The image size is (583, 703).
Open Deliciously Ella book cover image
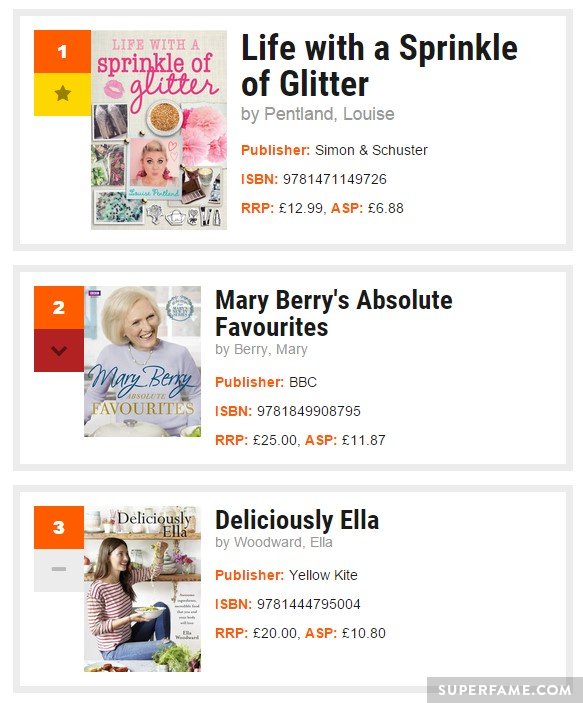[142, 589]
